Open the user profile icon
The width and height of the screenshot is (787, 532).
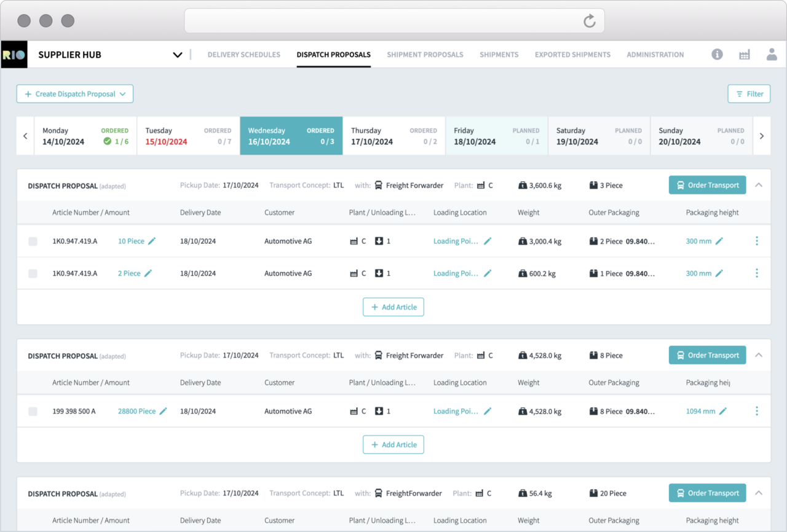[772, 54]
